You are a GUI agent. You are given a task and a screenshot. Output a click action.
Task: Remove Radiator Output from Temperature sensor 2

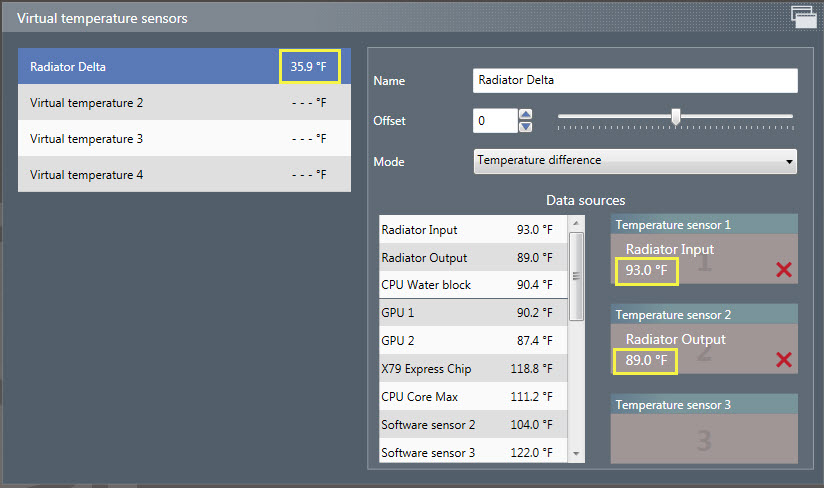click(x=783, y=358)
